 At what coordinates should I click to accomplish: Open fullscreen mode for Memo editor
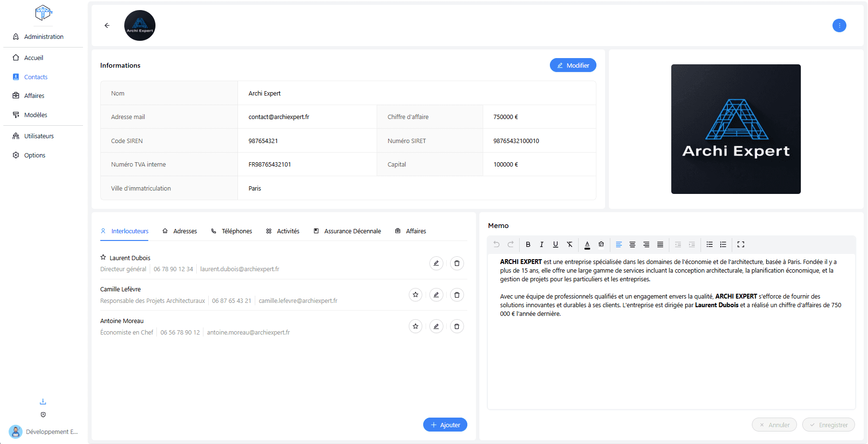point(741,244)
